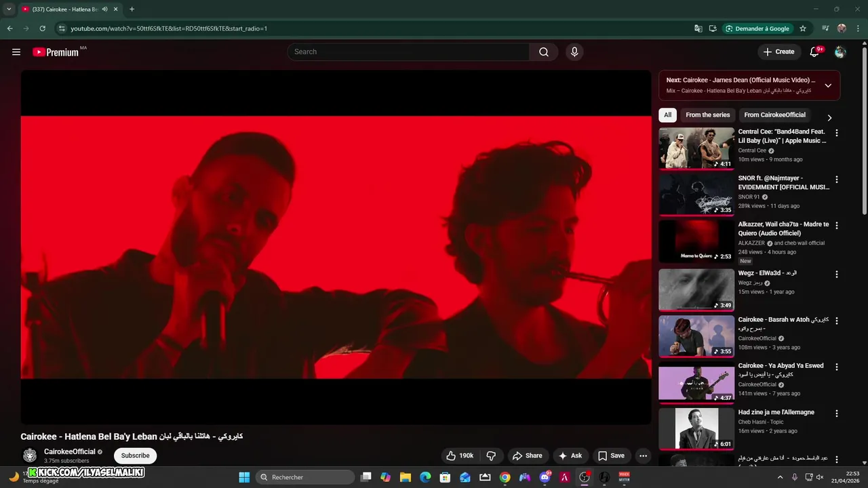Close the Cairokee browser tab
The height and width of the screenshot is (488, 868).
tap(116, 9)
